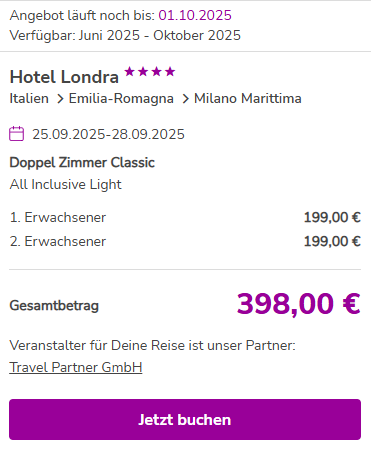This screenshot has height=465, width=371.
Task: Select the Hotel Londra title
Action: (64, 77)
